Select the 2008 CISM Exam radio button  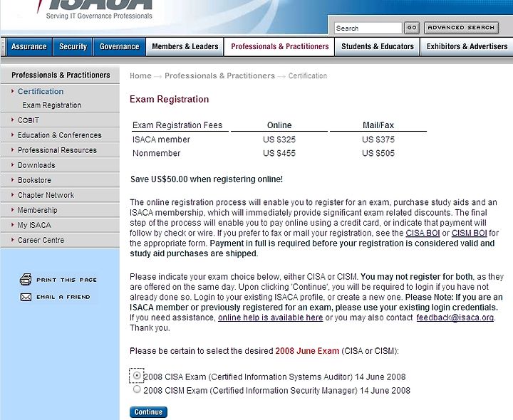pos(137,389)
